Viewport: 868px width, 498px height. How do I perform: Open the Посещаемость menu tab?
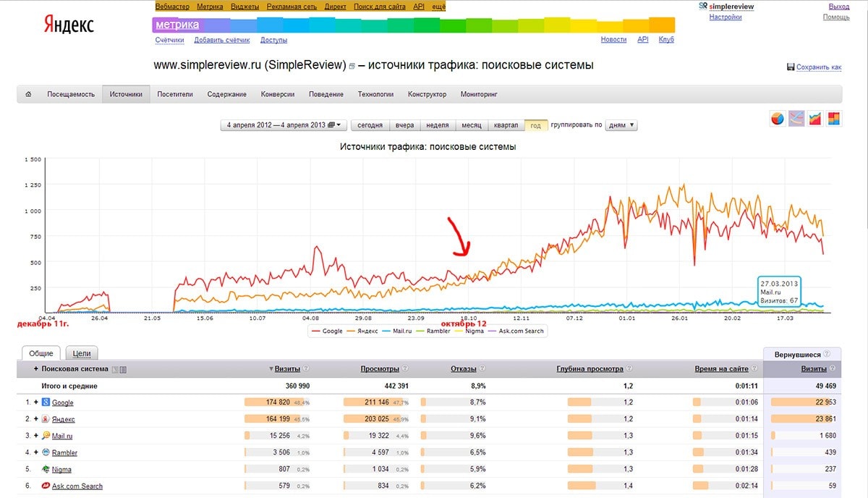click(71, 94)
